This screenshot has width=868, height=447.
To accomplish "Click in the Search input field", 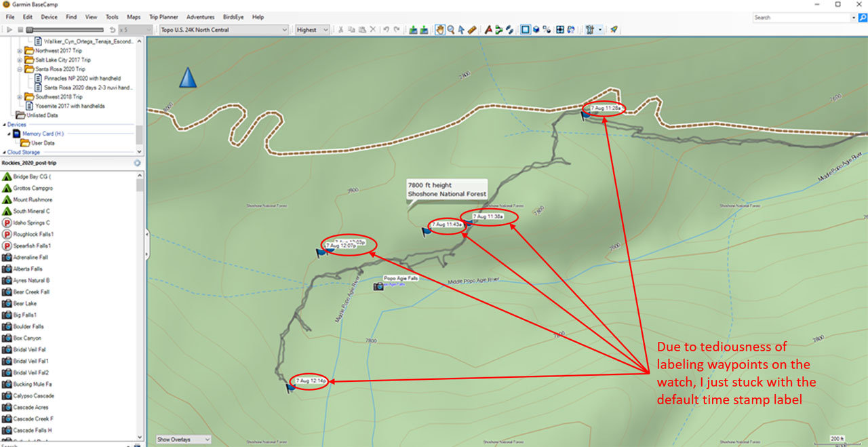I will pos(802,17).
